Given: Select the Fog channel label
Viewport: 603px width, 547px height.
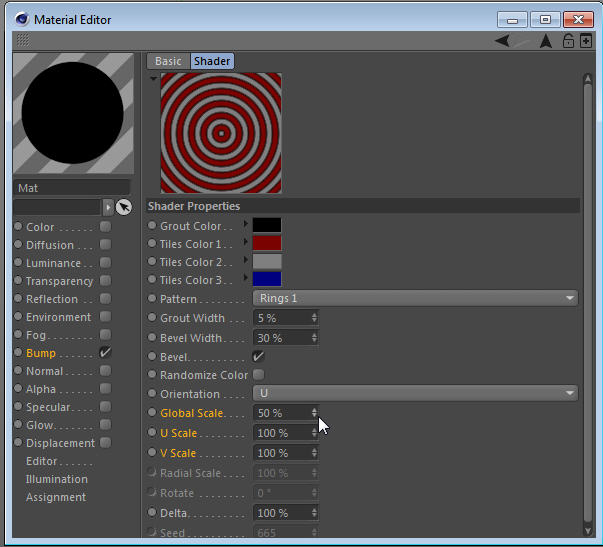Looking at the screenshot, I should pyautogui.click(x=36, y=335).
